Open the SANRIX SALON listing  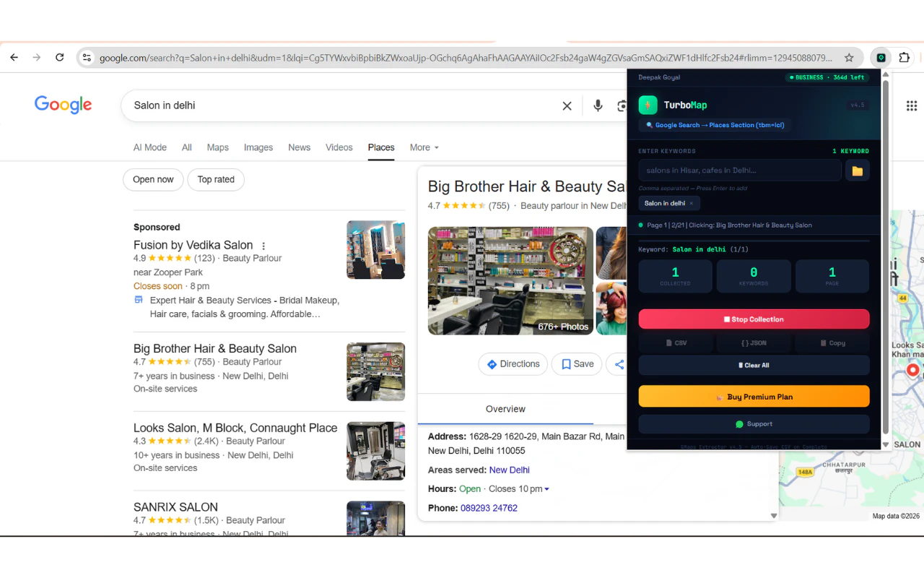click(x=175, y=507)
